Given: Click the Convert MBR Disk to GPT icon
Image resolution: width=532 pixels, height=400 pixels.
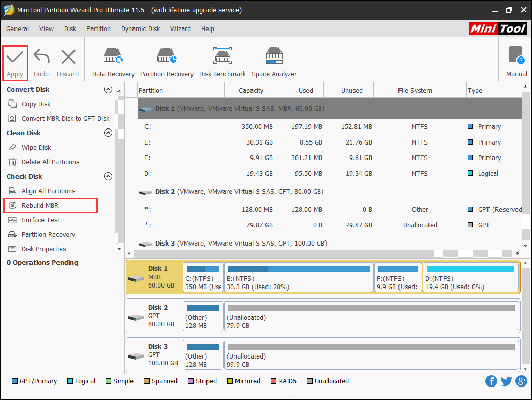Looking at the screenshot, I should point(12,118).
